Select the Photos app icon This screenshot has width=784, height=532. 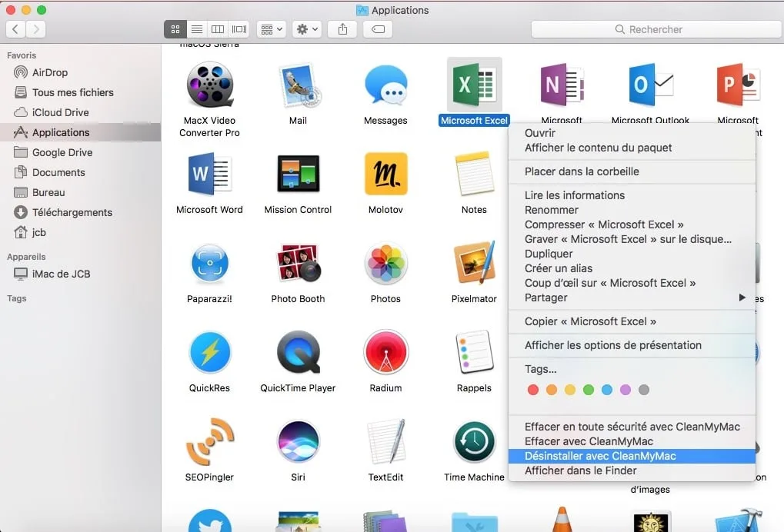(x=385, y=263)
